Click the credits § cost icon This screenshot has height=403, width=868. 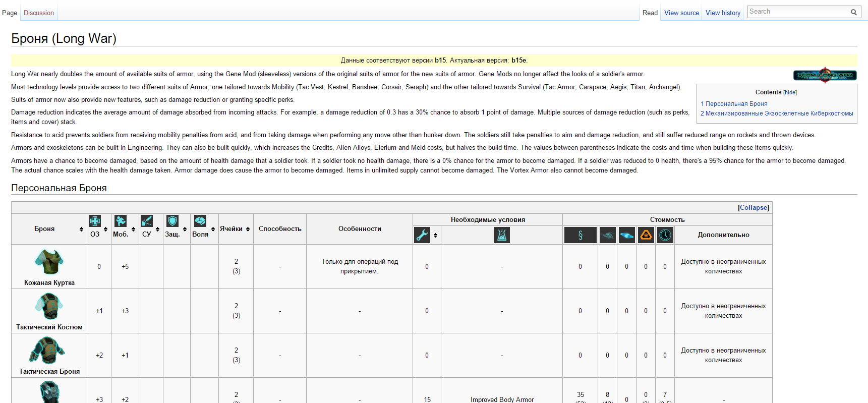click(580, 235)
